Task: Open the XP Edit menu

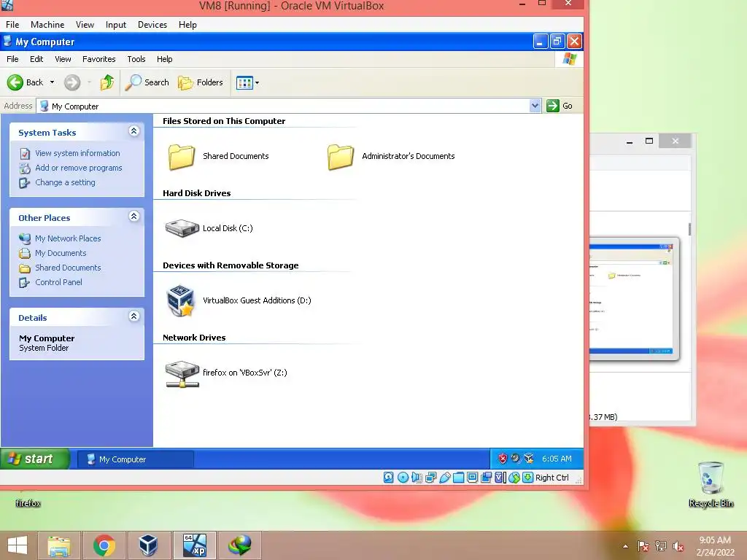Action: click(36, 59)
